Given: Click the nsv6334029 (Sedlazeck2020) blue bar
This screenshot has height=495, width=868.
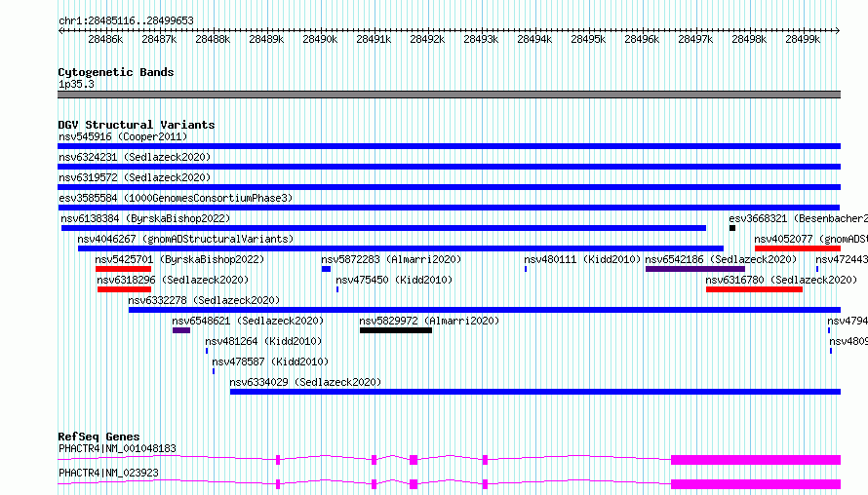Looking at the screenshot, I should click(x=535, y=392).
